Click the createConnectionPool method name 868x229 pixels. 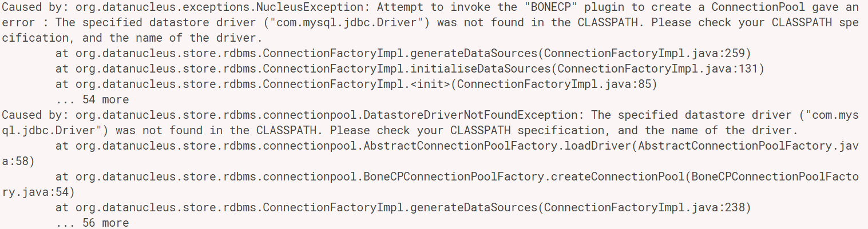[x=617, y=176]
